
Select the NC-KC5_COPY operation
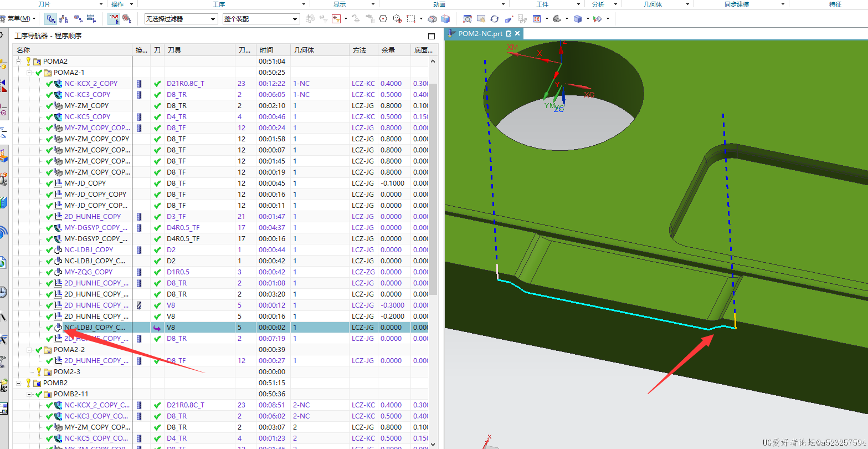tap(87, 117)
